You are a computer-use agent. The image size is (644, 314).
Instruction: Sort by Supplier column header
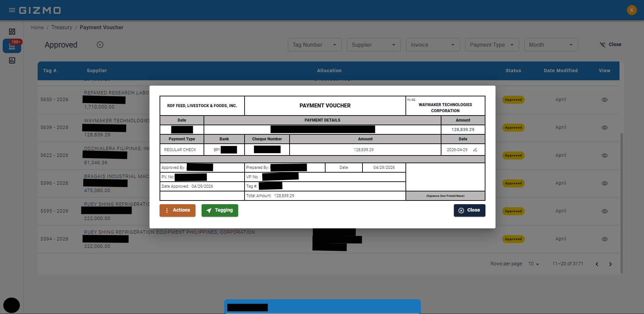point(97,71)
